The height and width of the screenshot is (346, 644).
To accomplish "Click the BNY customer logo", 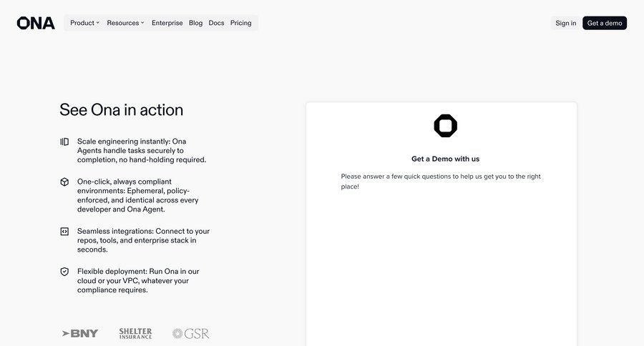I will 80,333.
